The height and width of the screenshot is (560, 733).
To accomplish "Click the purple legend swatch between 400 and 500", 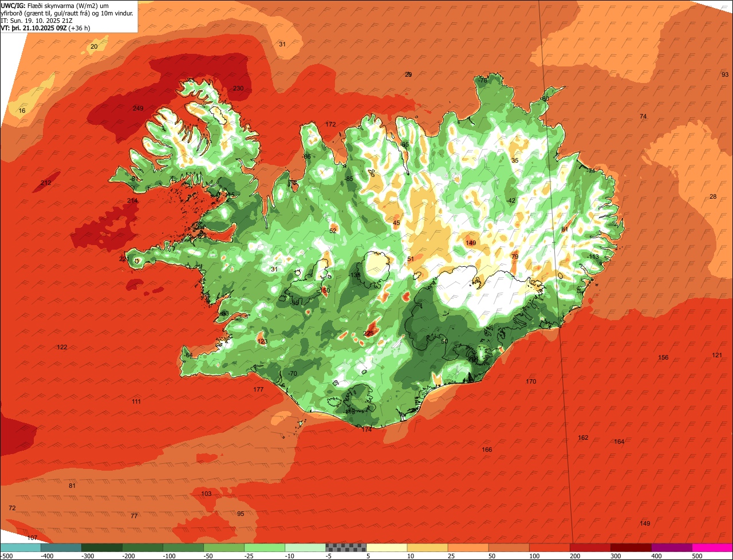I will point(672,548).
